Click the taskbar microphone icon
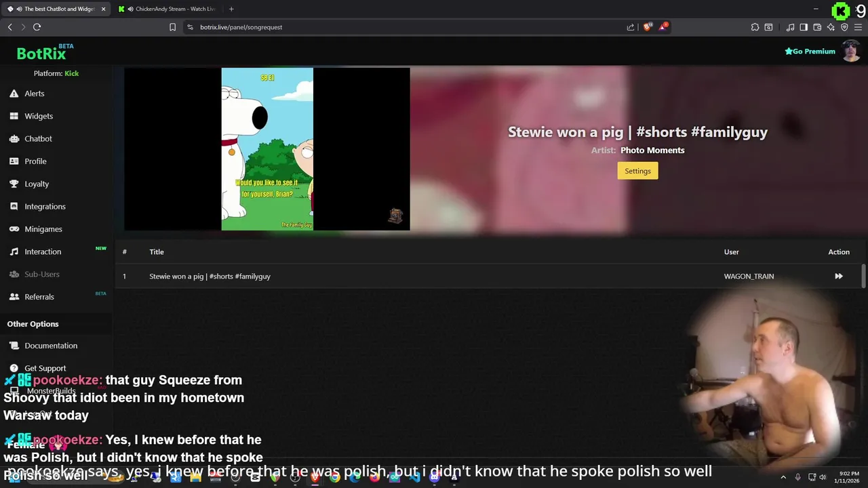868x488 pixels. (798, 477)
